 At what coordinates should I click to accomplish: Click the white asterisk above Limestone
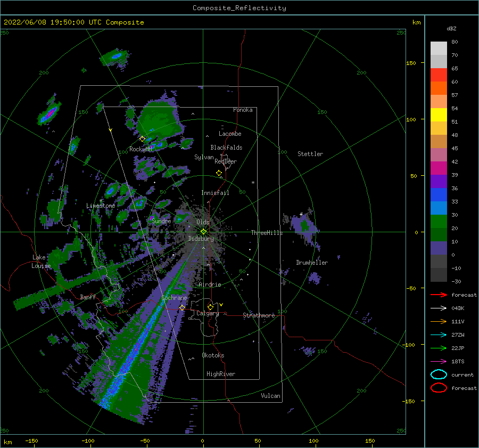[101, 201]
